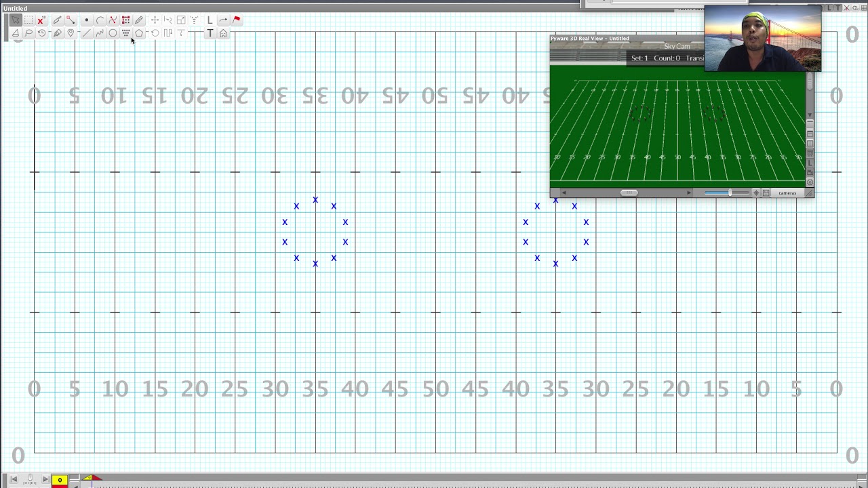Pick the single point dot tool

click(x=87, y=20)
